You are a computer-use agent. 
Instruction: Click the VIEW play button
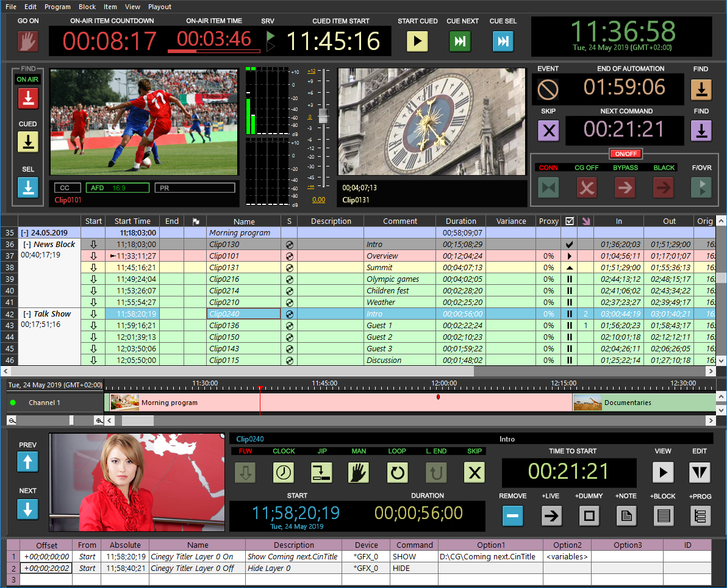(x=663, y=473)
